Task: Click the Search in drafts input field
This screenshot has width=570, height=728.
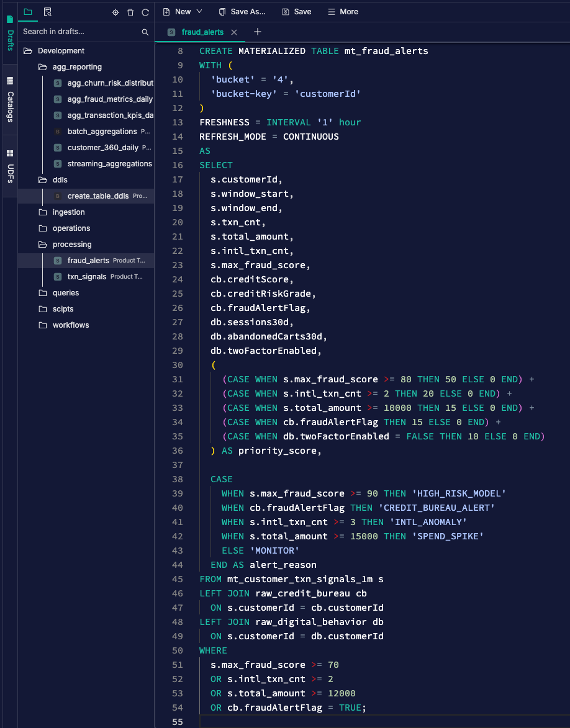Action: (x=79, y=32)
